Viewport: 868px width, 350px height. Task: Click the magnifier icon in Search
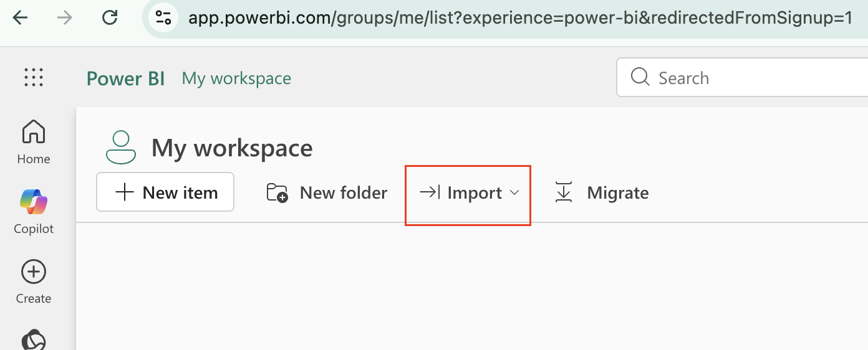[640, 77]
